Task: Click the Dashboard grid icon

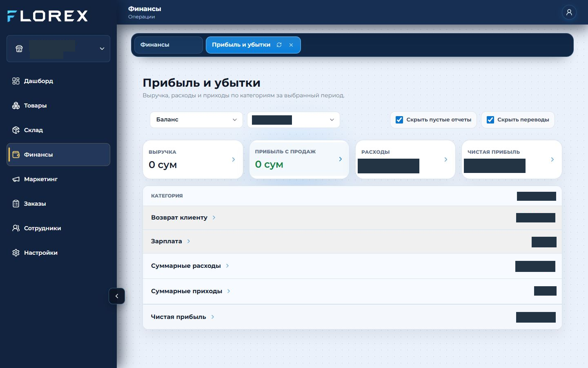Action: [x=16, y=81]
